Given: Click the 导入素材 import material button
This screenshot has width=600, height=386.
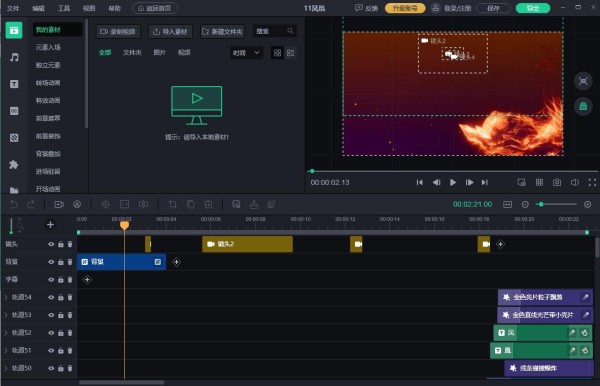Looking at the screenshot, I should [170, 31].
